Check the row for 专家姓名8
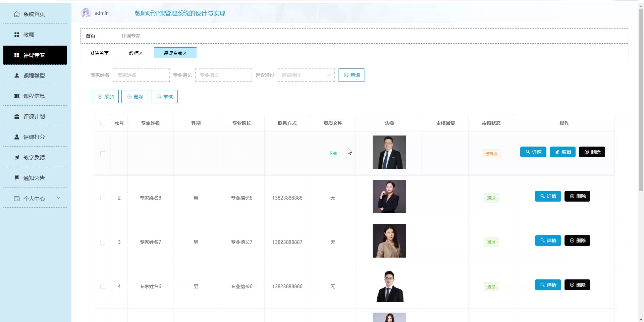Screen dimensions: 644x322 [x=103, y=198]
